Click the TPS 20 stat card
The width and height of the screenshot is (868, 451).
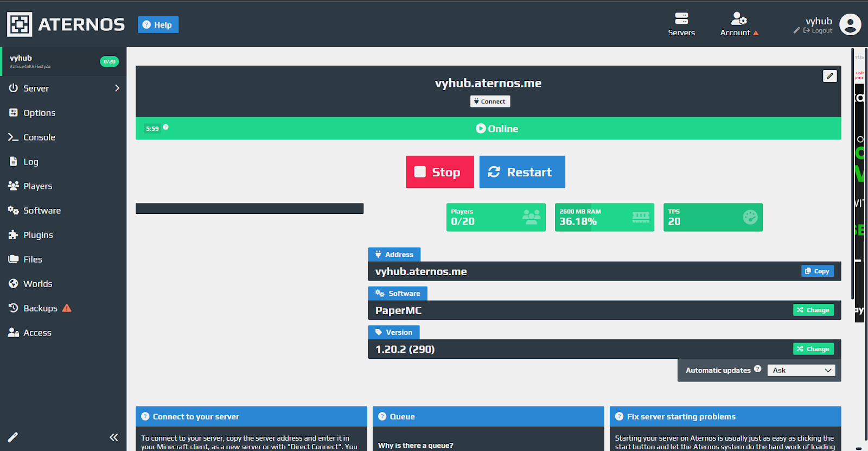pyautogui.click(x=713, y=217)
